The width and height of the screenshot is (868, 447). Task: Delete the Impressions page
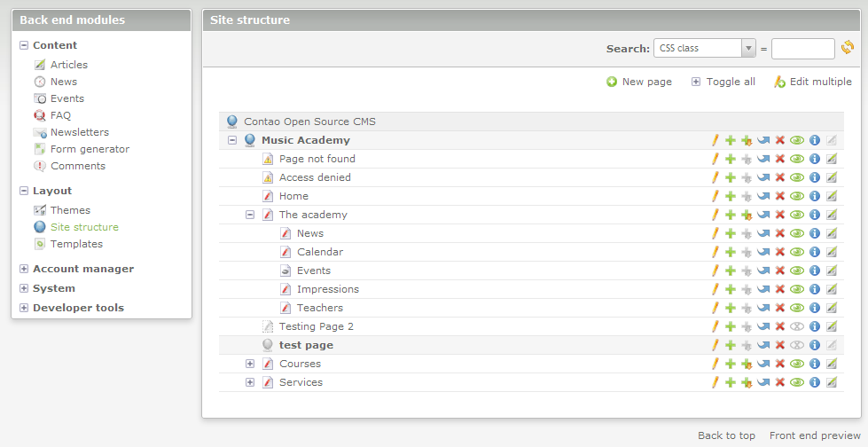click(780, 289)
